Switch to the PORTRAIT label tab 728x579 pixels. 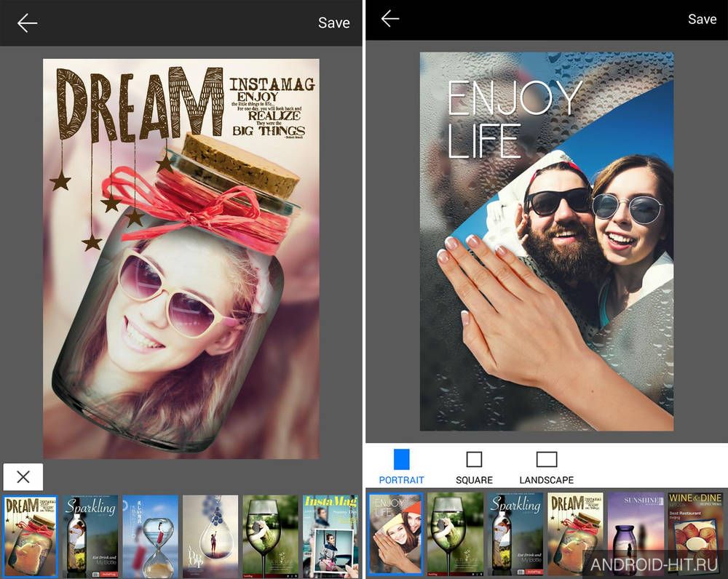point(401,480)
